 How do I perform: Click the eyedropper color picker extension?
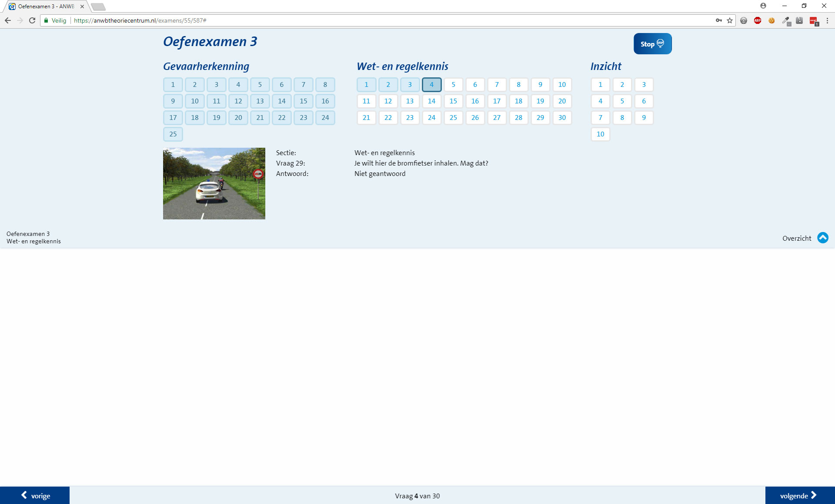pyautogui.click(x=786, y=20)
